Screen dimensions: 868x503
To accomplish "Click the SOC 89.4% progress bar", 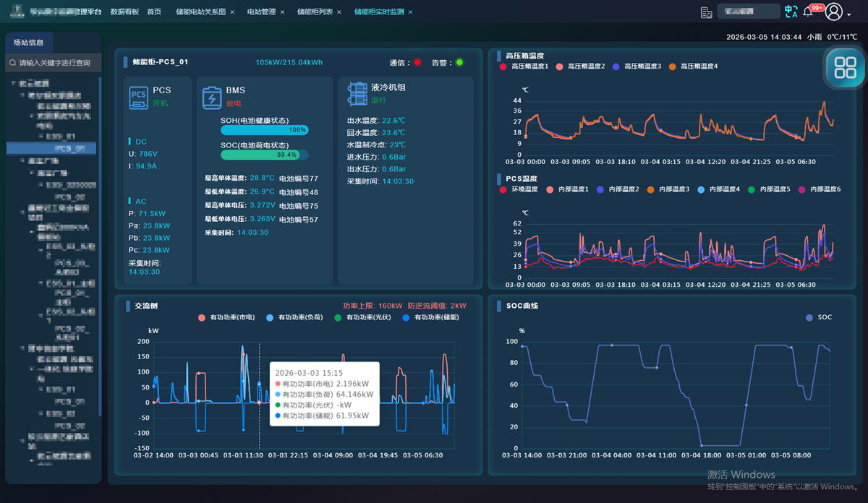I will [265, 155].
